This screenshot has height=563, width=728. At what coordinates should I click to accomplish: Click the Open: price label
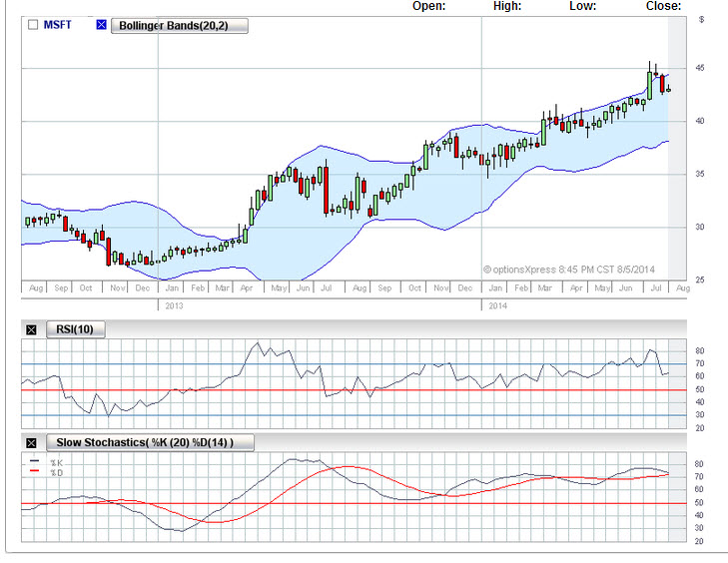click(429, 6)
